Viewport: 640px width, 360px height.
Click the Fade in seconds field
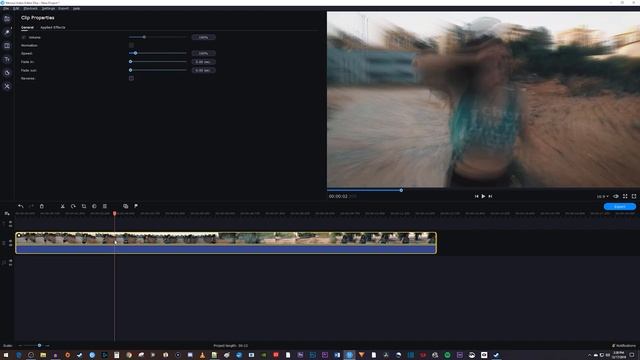[203, 62]
